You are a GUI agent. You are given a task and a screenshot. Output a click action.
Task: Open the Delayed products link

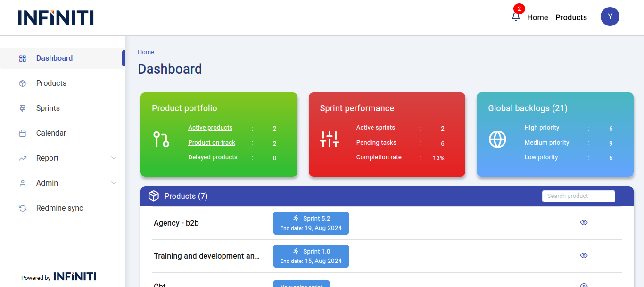213,157
